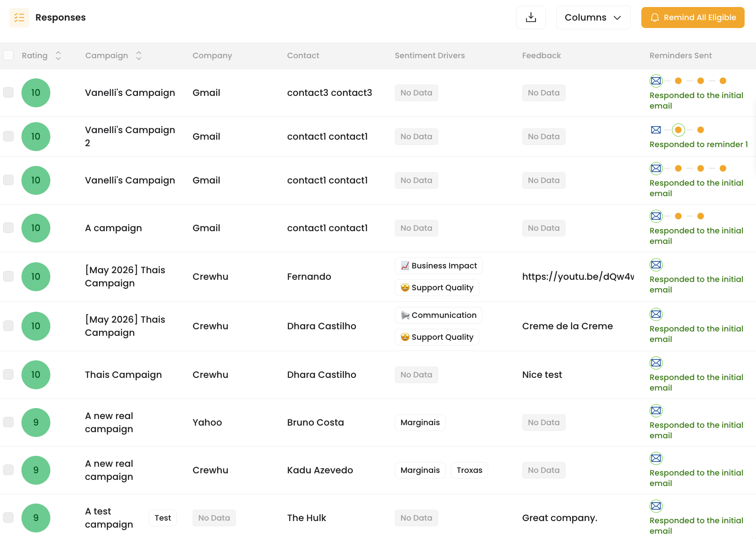Viewport: 756px width, 539px height.
Task: Click the "contact3 contact3" contact name
Action: (330, 93)
